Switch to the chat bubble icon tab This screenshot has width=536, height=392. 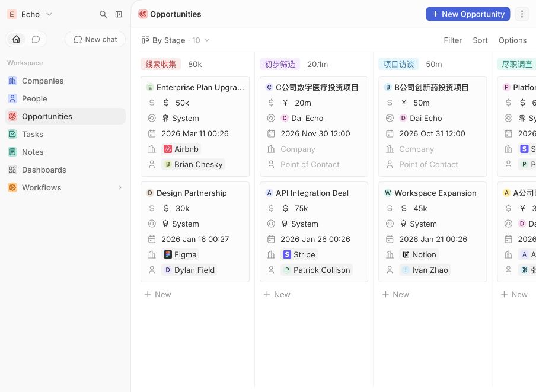(x=36, y=39)
